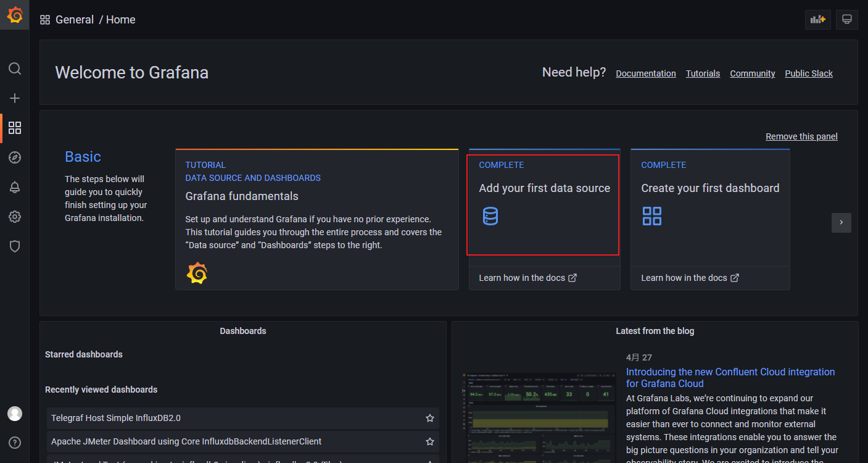Screen dimensions: 868x463
Task: Open the Dashboards four-squares sidebar icon
Action: 15,128
